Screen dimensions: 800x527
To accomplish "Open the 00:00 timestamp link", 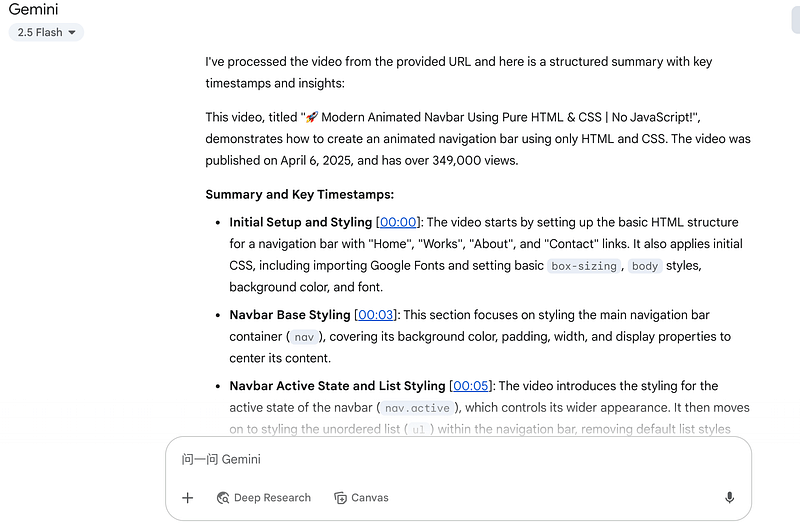I will pos(396,222).
